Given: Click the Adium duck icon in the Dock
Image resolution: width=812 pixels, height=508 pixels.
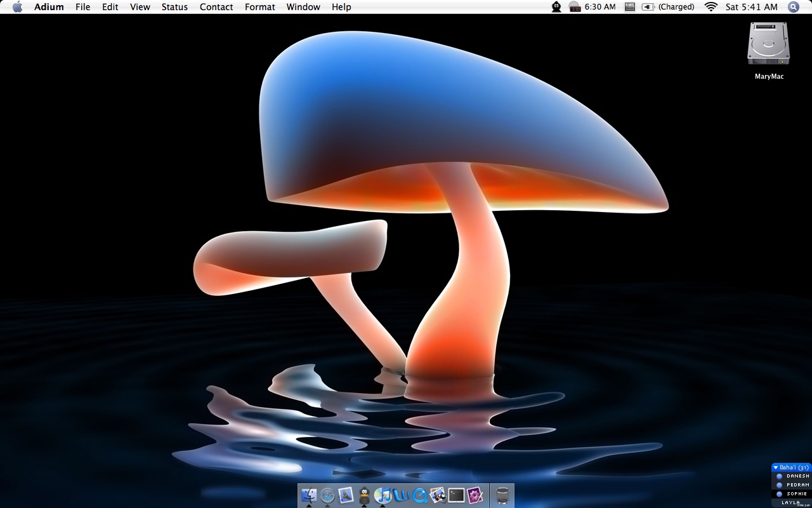Looking at the screenshot, I should [364, 495].
